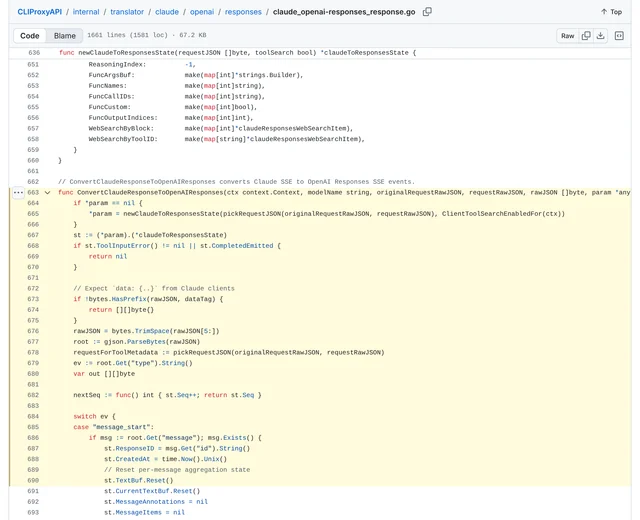Select line number 668
The height and width of the screenshot is (520, 640).
[33, 246]
